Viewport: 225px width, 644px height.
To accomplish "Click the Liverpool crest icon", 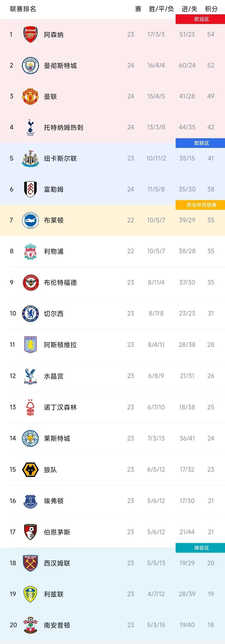I will (30, 251).
